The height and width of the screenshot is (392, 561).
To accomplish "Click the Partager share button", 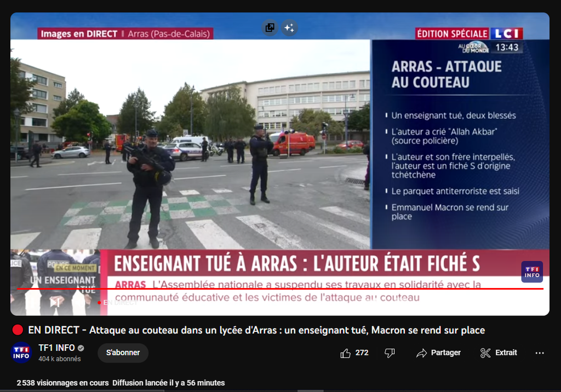I will pyautogui.click(x=438, y=353).
